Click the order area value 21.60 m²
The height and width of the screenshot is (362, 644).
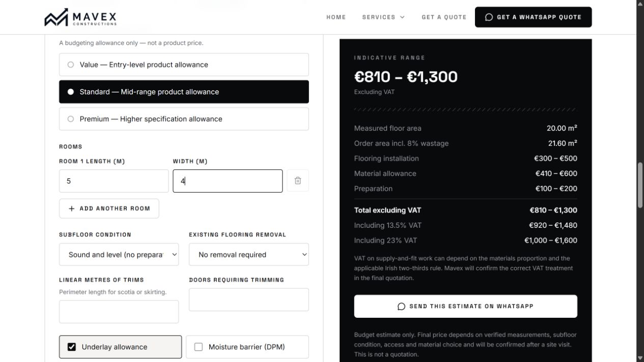pyautogui.click(x=563, y=143)
